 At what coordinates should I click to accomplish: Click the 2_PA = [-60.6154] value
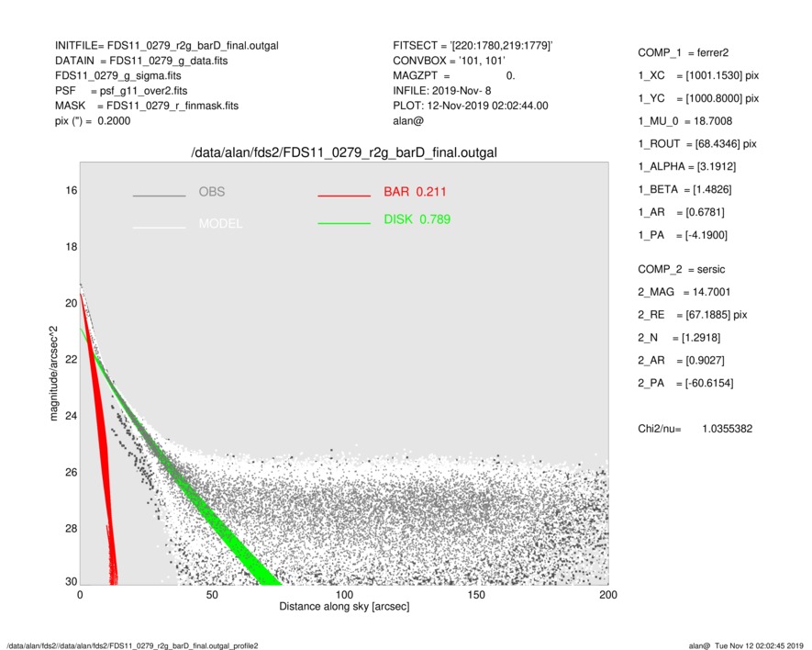click(x=685, y=384)
